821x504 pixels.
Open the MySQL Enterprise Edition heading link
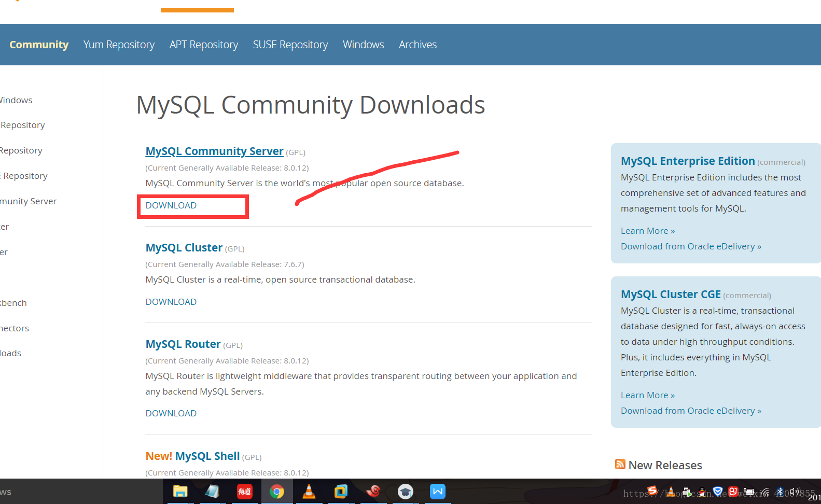(688, 161)
